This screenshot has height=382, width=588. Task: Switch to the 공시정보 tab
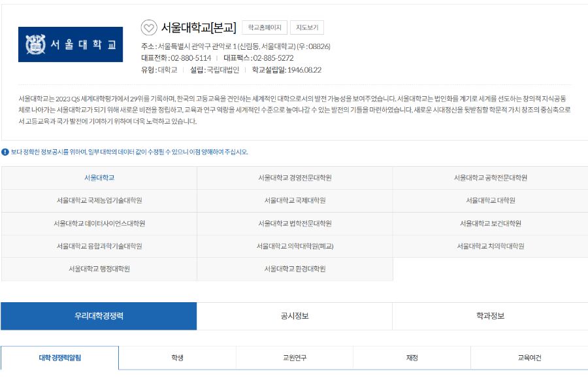tap(294, 315)
